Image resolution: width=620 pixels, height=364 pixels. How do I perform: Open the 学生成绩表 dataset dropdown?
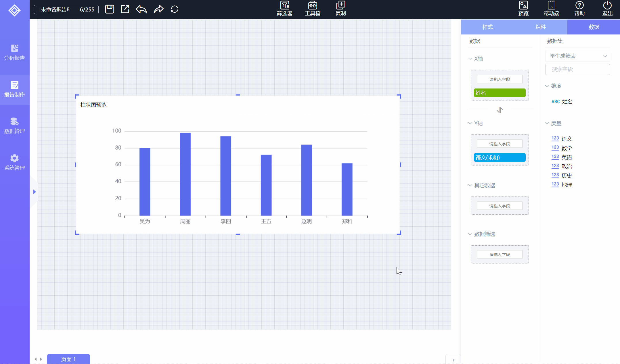point(577,56)
